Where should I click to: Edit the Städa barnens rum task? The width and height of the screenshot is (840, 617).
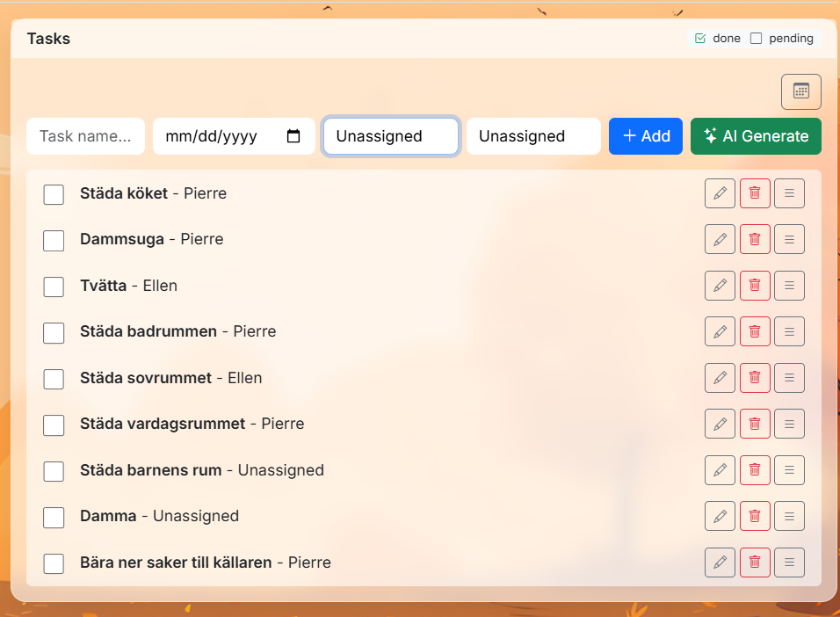[720, 470]
